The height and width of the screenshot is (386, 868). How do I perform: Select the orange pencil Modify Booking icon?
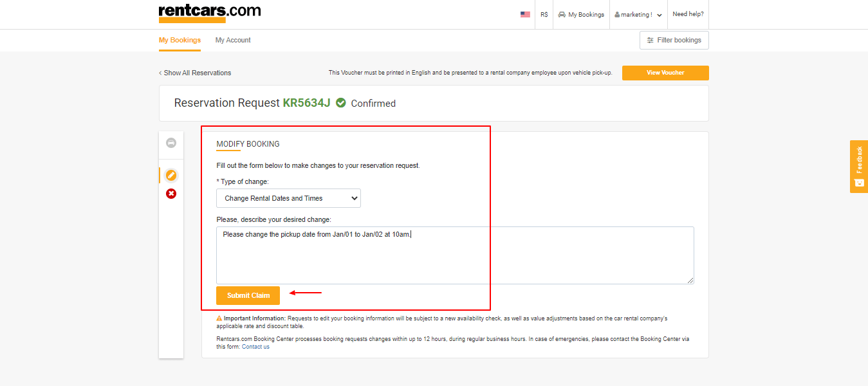point(171,174)
